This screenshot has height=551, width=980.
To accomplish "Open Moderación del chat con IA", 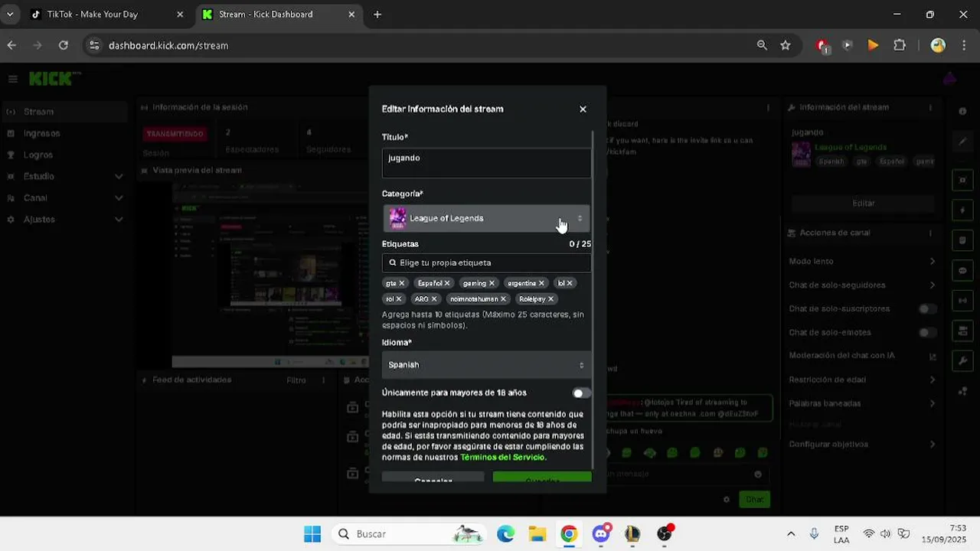I will pyautogui.click(x=862, y=356).
